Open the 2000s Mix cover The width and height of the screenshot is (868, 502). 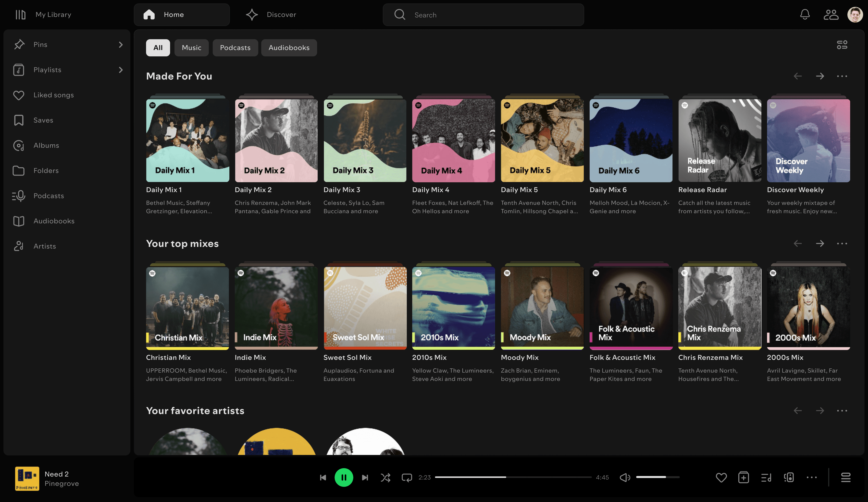(808, 308)
